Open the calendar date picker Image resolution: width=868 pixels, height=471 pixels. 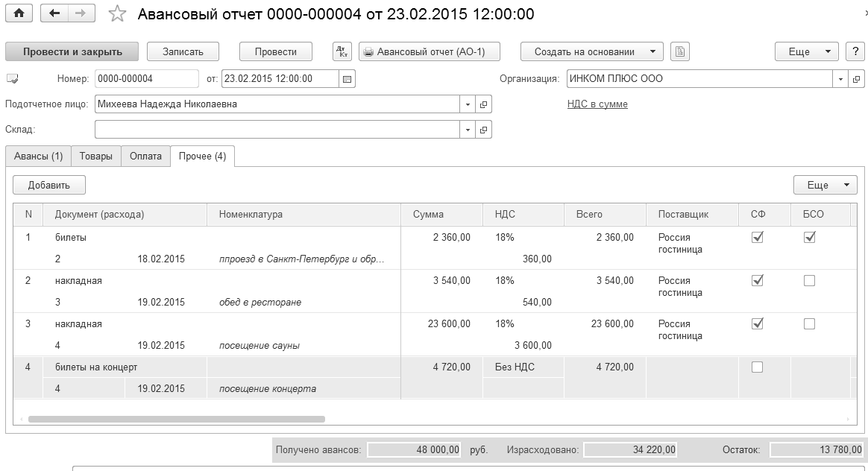[347, 78]
